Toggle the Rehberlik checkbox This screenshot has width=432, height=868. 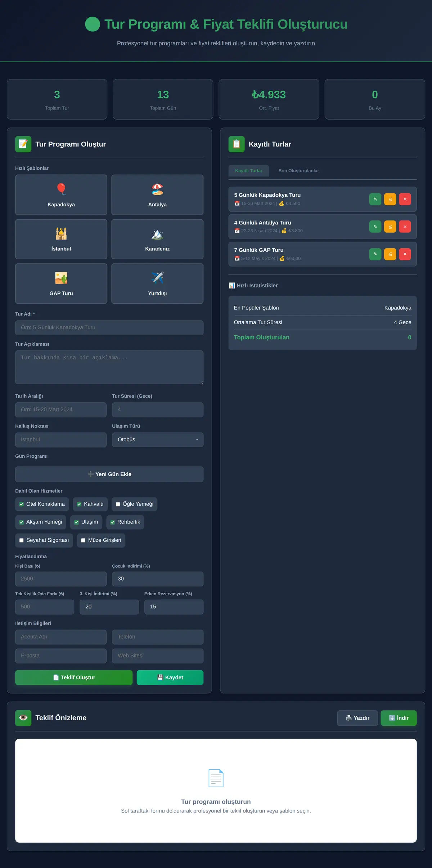tap(112, 522)
